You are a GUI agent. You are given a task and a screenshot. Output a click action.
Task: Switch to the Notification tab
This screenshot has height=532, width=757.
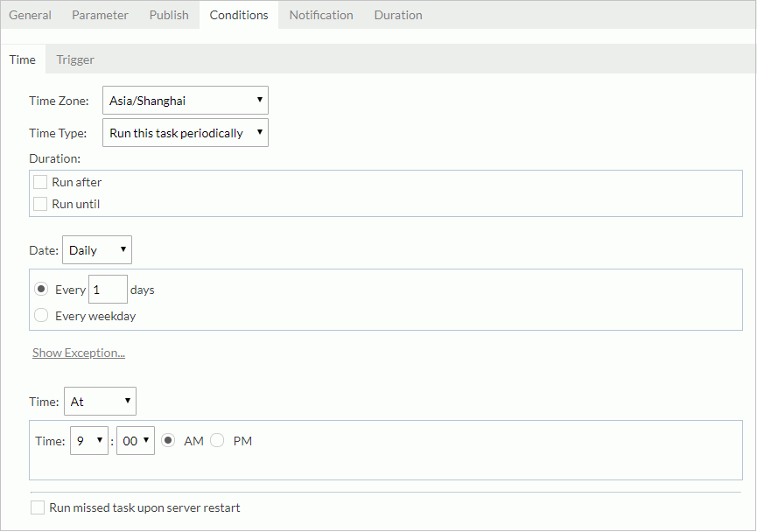pos(320,15)
